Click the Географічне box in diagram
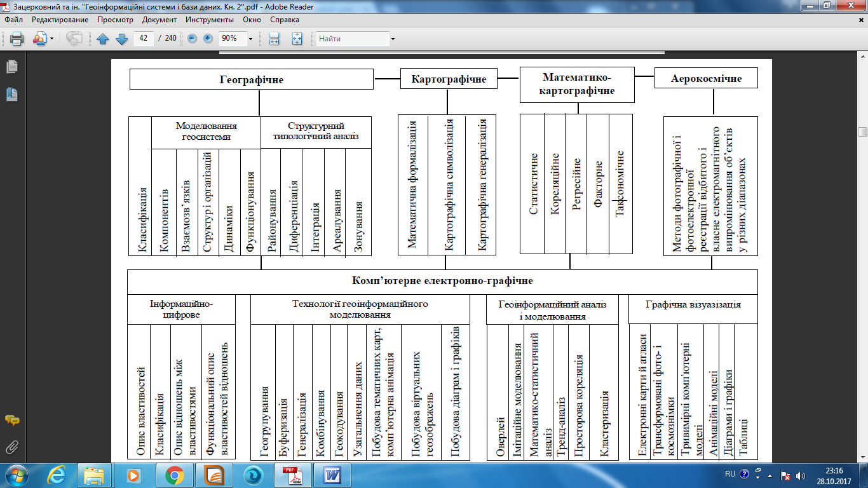868x488 pixels. click(252, 79)
